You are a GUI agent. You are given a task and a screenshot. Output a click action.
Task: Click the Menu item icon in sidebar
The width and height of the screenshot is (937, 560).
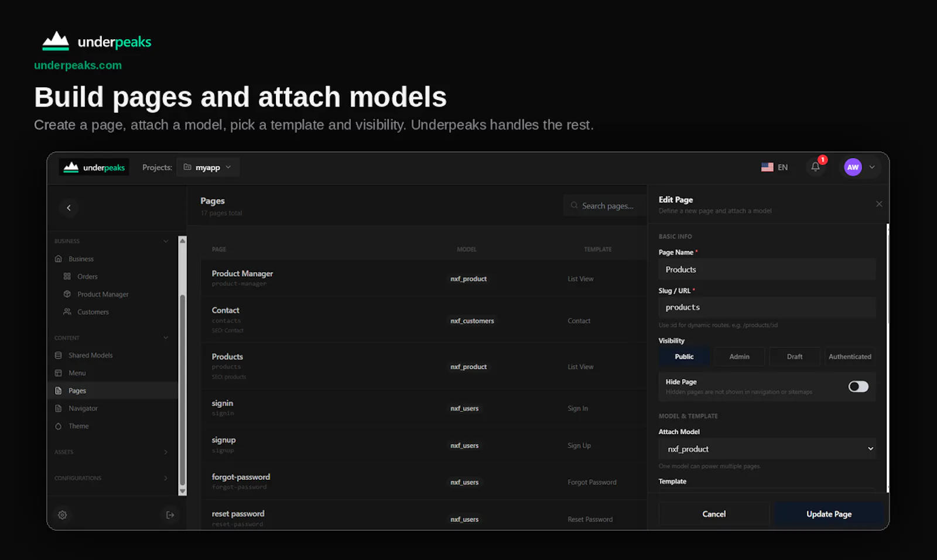click(59, 373)
